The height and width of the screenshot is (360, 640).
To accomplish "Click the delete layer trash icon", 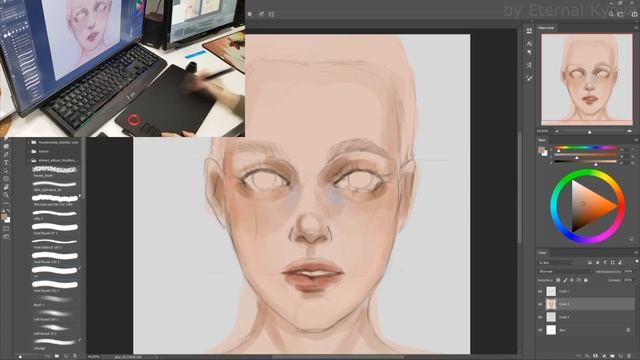I will pyautogui.click(x=629, y=356).
